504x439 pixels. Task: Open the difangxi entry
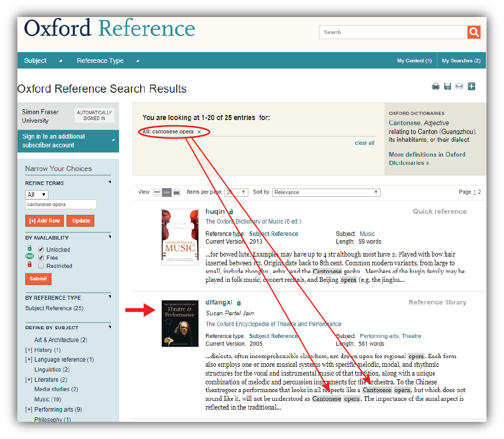[219, 302]
